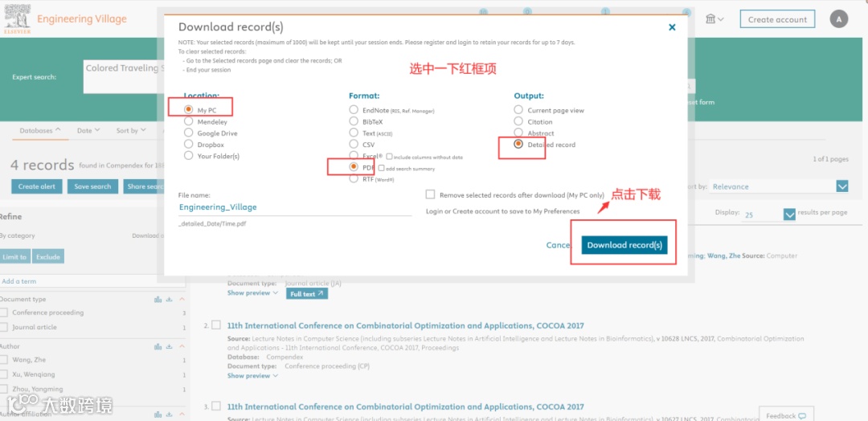Open record 2 COCOA 2017 title
This screenshot has height=421, width=868.
click(405, 325)
